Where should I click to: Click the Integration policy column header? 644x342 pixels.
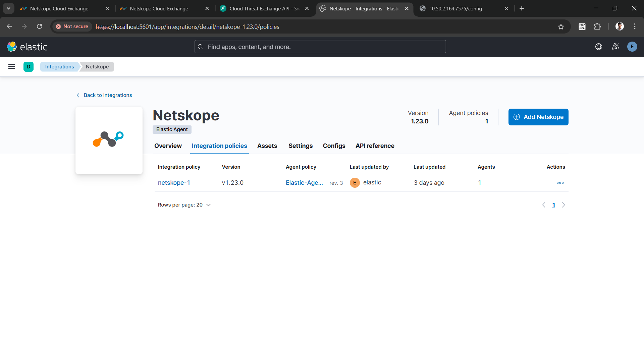click(x=179, y=167)
